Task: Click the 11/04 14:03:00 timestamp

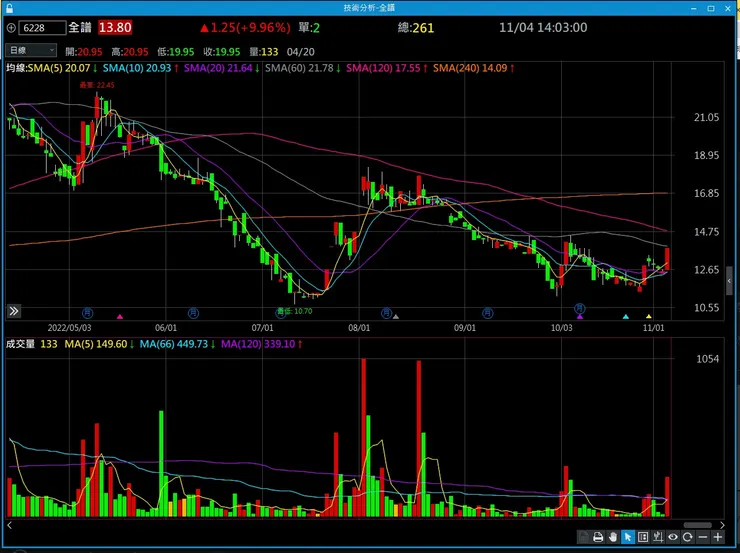Action: click(x=543, y=27)
